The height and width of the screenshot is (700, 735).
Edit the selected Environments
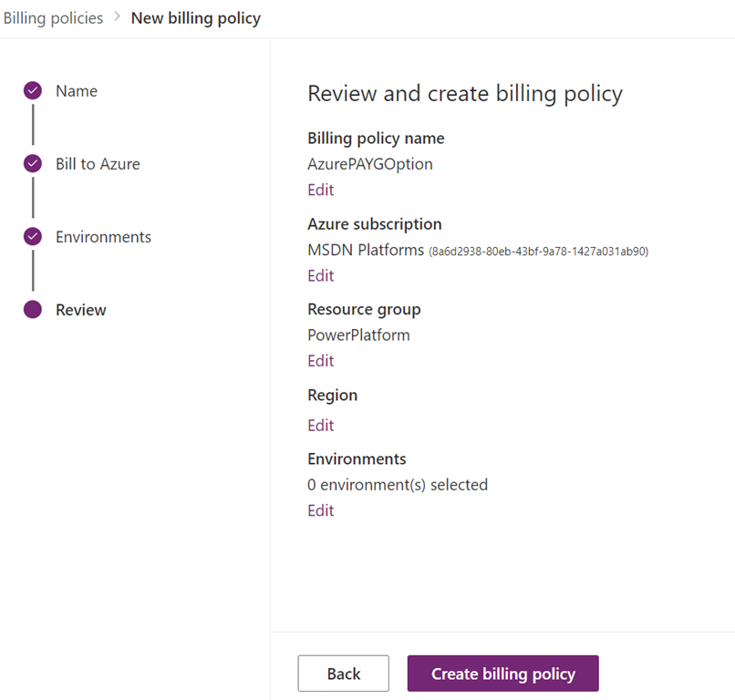coord(321,510)
